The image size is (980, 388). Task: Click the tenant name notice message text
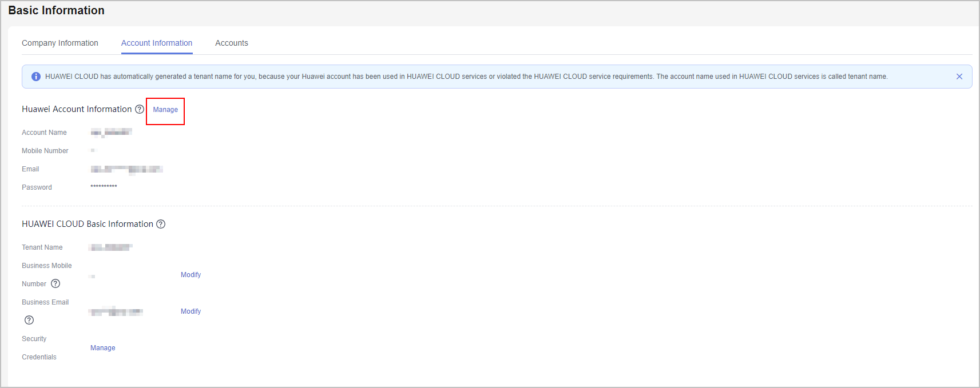[466, 77]
